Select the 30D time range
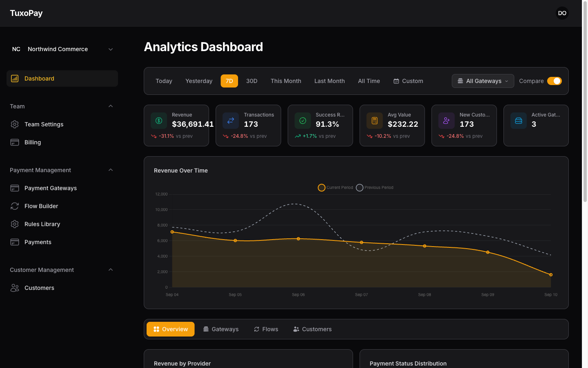Screen dimensions: 588x368 pos(252,81)
